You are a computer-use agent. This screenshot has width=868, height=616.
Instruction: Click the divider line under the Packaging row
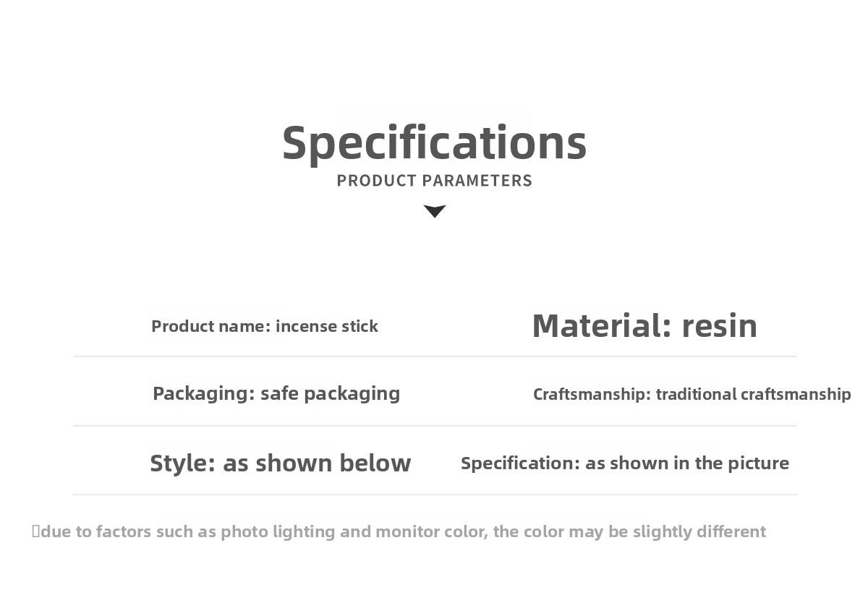pos(434,426)
